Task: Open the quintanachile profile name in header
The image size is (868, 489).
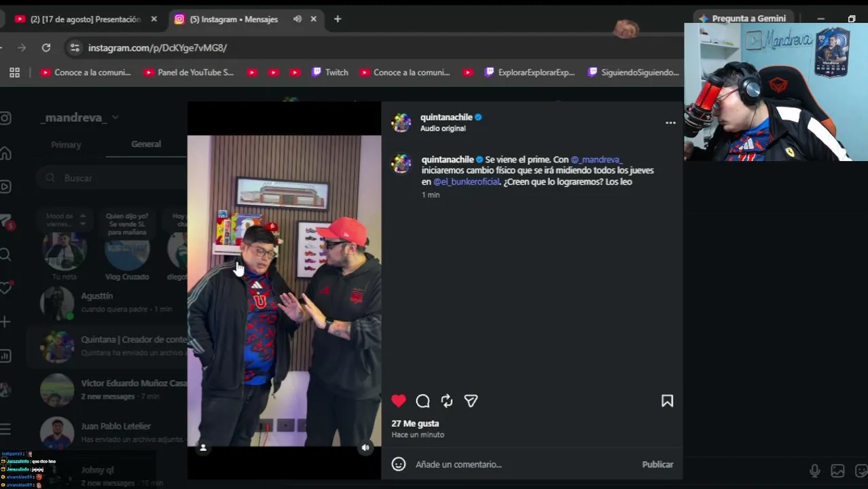Action: (x=446, y=117)
